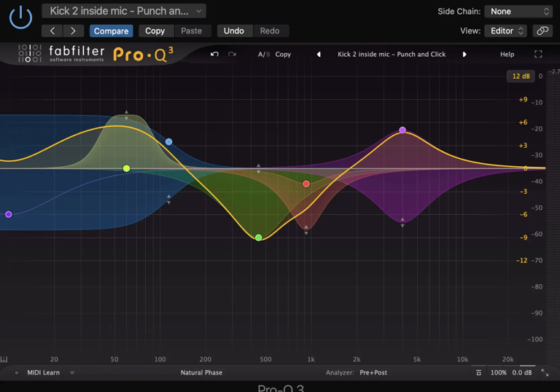Screen dimensions: 560x392
Task: Go to next preset with right arrow
Action: [73, 31]
